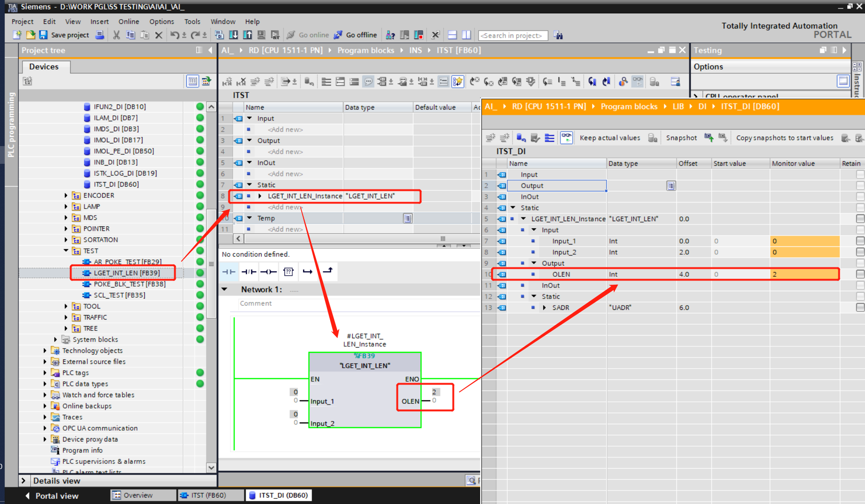Click Snapshot button in ITST_DI toolbar
Image resolution: width=865 pixels, height=504 pixels.
[681, 138]
